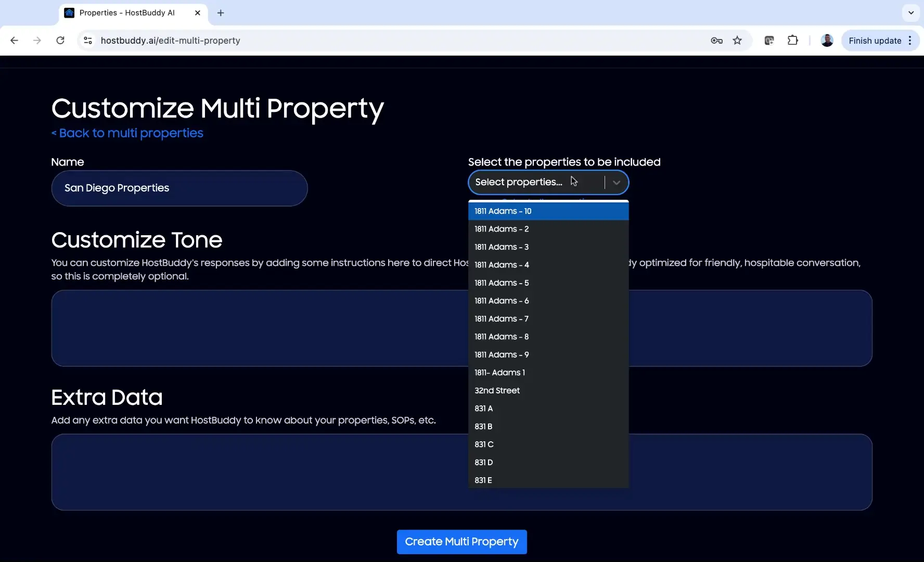924x562 pixels.
Task: Pick 1811- Adams 1 from list
Action: coord(548,373)
